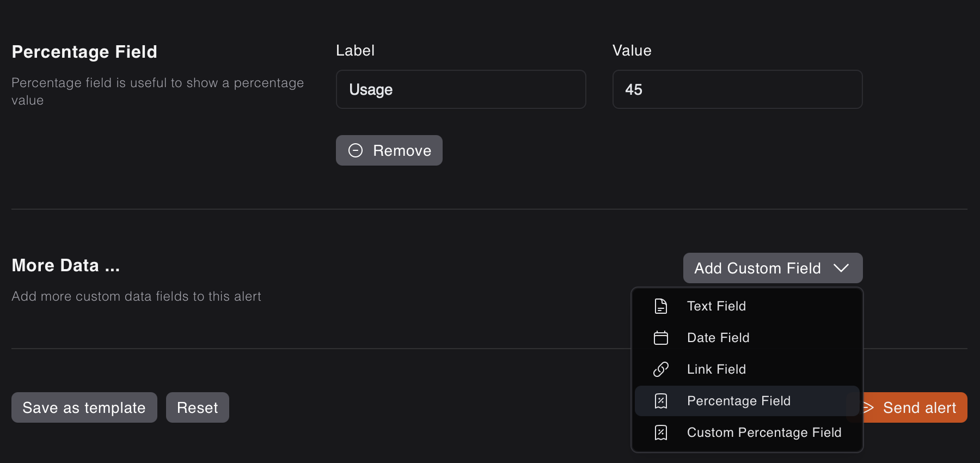
Task: Click the Value input showing 45
Action: pyautogui.click(x=737, y=89)
